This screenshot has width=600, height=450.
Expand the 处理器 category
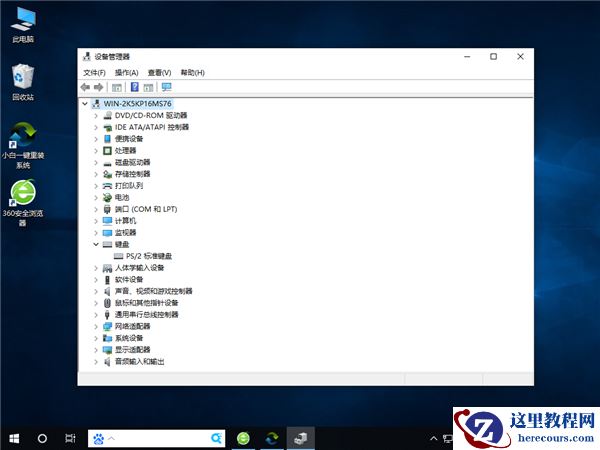pos(96,151)
